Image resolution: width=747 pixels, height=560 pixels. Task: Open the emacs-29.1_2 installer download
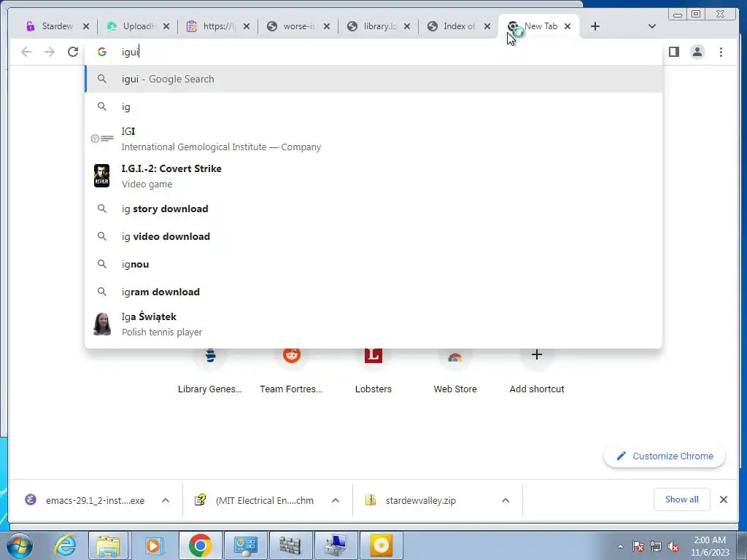(x=86, y=500)
